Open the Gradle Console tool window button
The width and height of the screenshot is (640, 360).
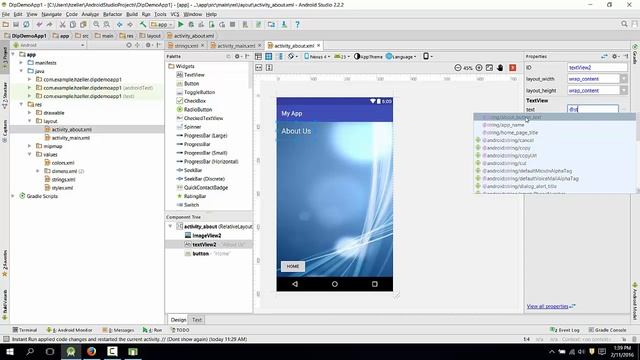click(607, 330)
